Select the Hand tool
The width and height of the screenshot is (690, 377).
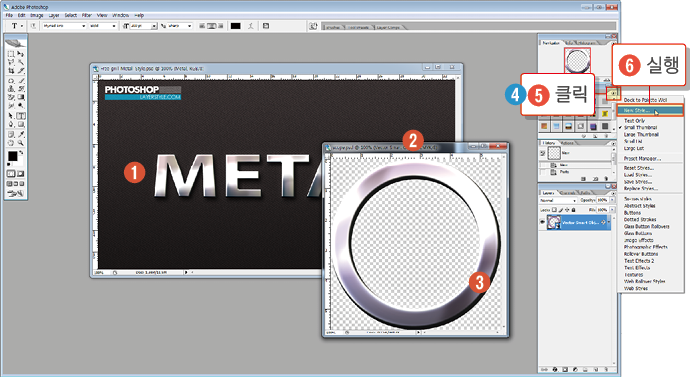tap(11, 143)
